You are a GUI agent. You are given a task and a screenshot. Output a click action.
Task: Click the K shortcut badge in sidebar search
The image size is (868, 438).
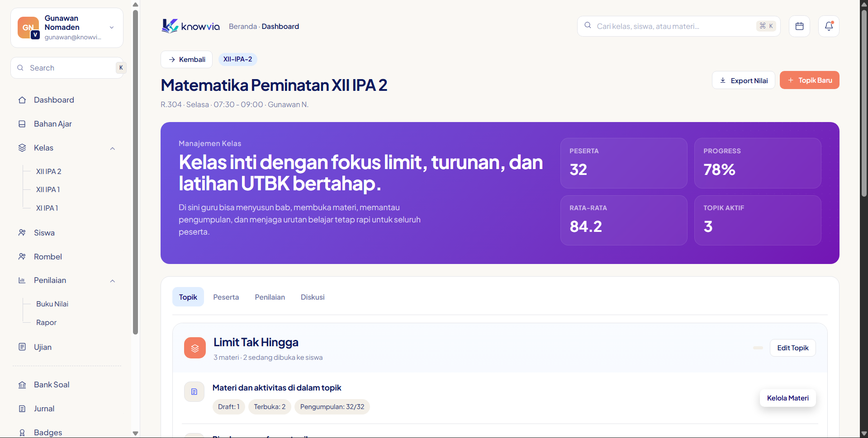(x=121, y=68)
